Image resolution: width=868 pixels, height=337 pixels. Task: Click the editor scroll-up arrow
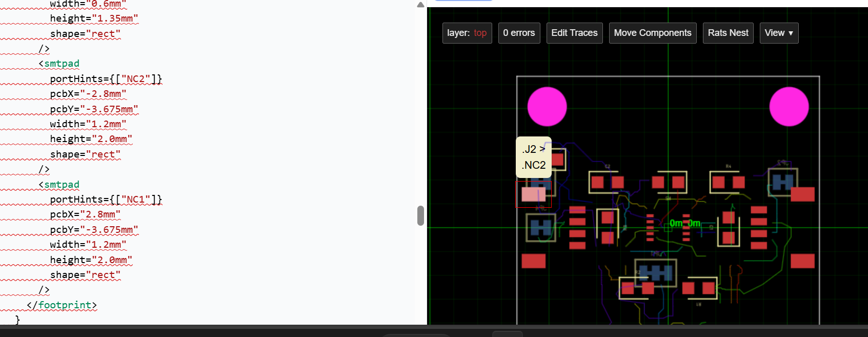click(420, 5)
